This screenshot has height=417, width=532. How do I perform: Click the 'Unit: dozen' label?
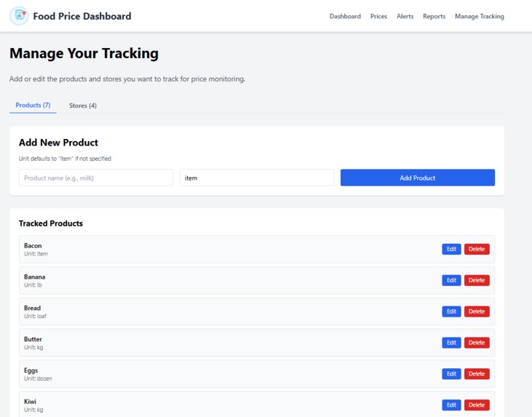tap(38, 378)
